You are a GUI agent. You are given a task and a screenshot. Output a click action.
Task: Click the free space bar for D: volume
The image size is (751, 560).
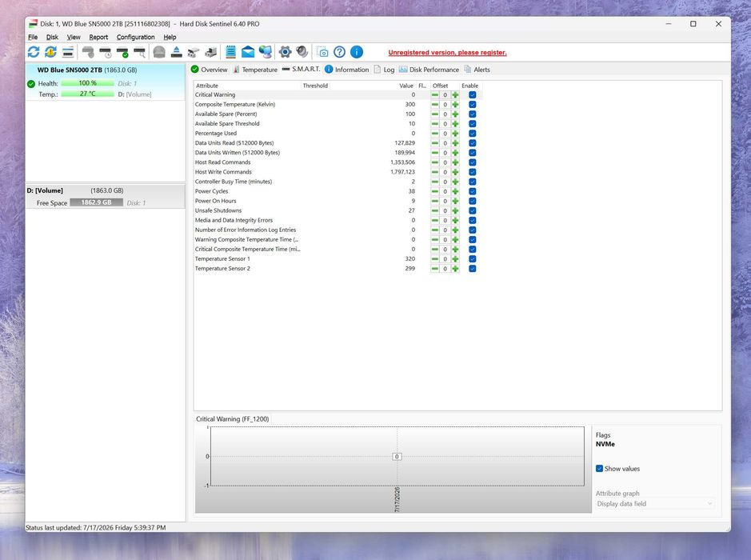(96, 202)
